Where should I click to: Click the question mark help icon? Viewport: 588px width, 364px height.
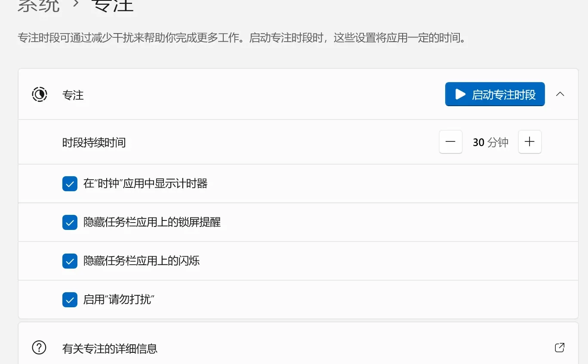[39, 348]
